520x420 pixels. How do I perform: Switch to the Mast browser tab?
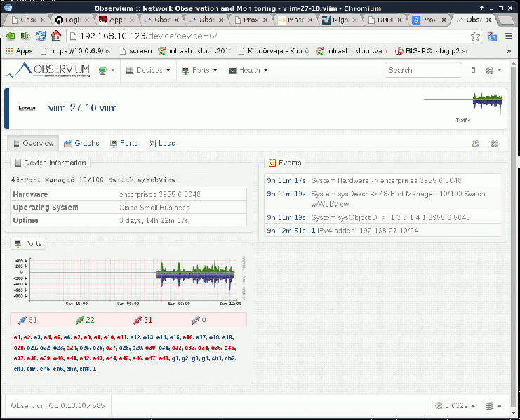pos(295,20)
